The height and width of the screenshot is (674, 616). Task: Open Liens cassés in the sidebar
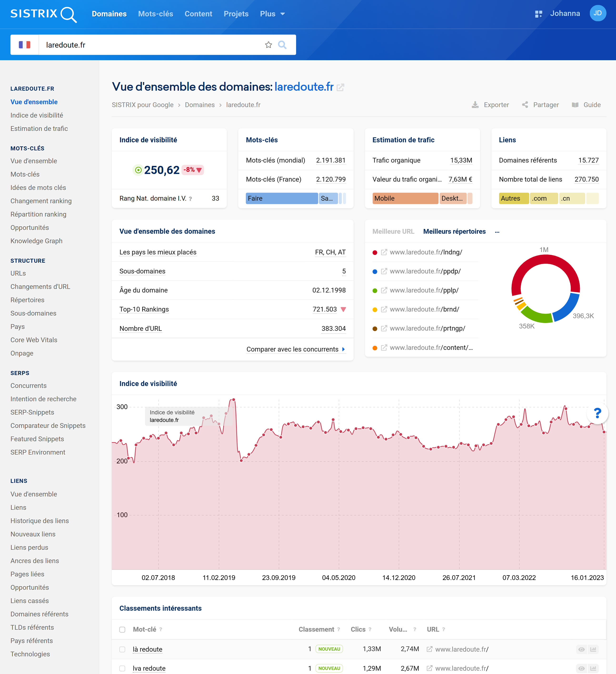point(30,601)
